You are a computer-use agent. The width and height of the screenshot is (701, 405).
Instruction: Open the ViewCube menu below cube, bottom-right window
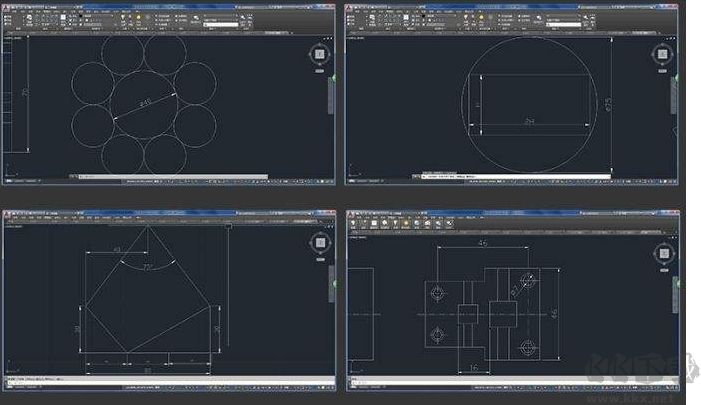coord(664,270)
